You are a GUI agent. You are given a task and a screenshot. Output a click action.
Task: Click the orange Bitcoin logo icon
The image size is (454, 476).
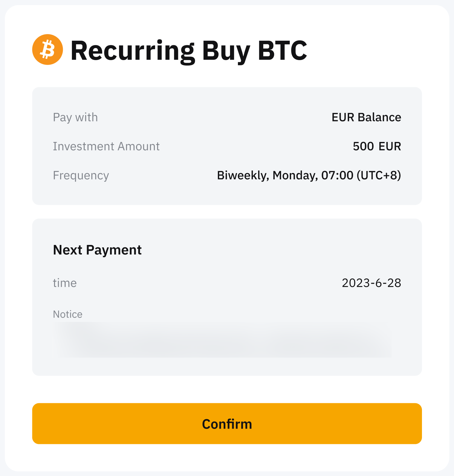(x=47, y=50)
